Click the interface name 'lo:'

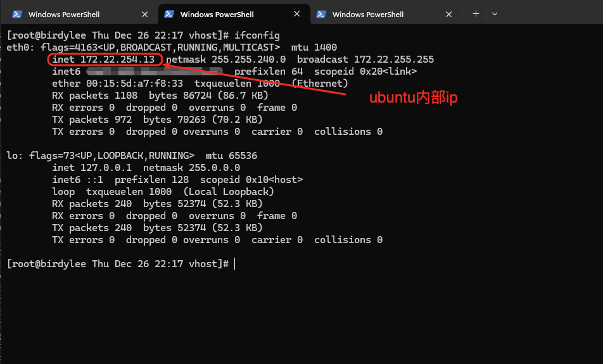coord(15,156)
